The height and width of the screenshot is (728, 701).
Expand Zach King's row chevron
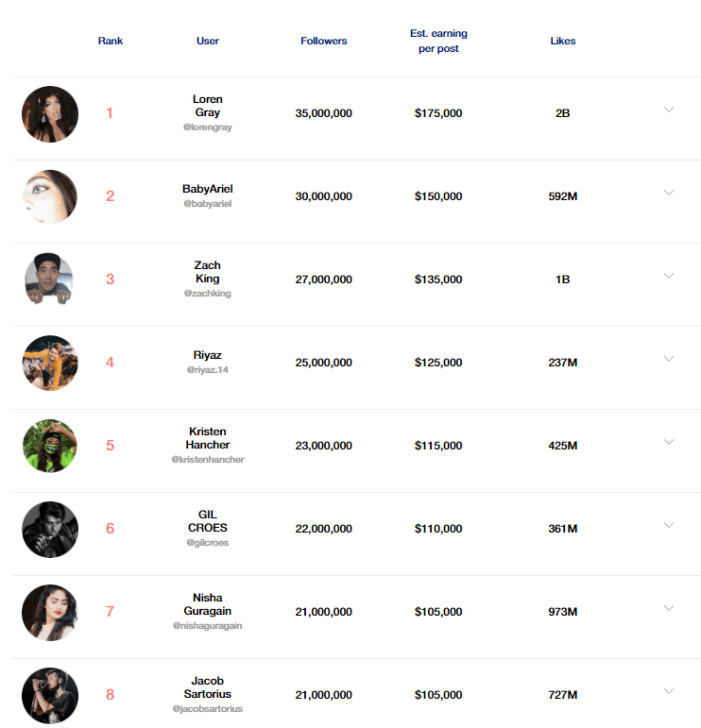669,276
